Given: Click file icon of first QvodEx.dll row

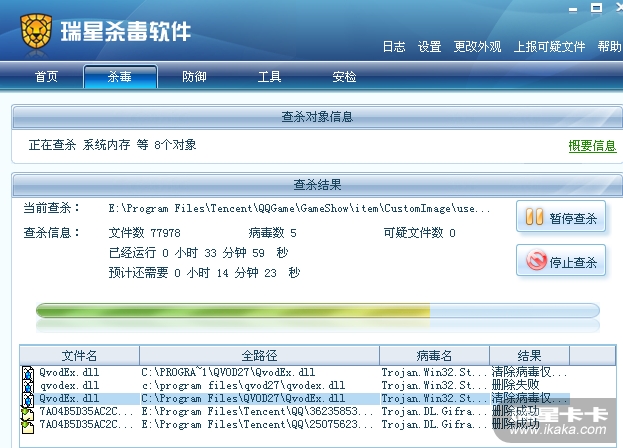Looking at the screenshot, I should [x=28, y=373].
